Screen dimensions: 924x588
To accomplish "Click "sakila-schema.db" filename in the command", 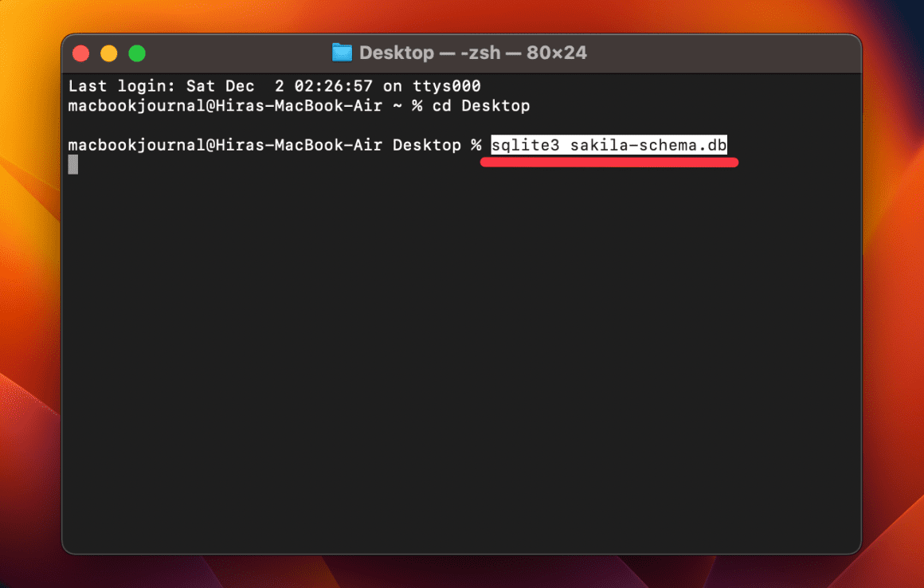I will pos(648,145).
